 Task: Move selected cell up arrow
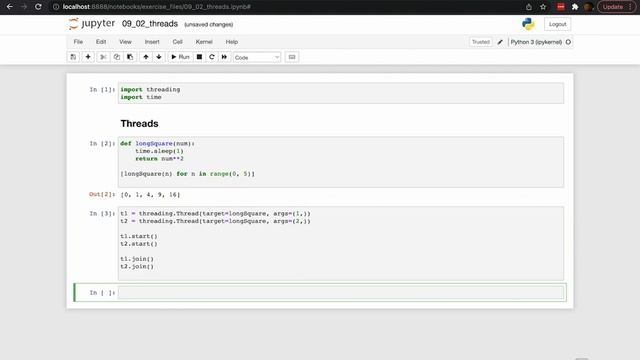(x=146, y=57)
